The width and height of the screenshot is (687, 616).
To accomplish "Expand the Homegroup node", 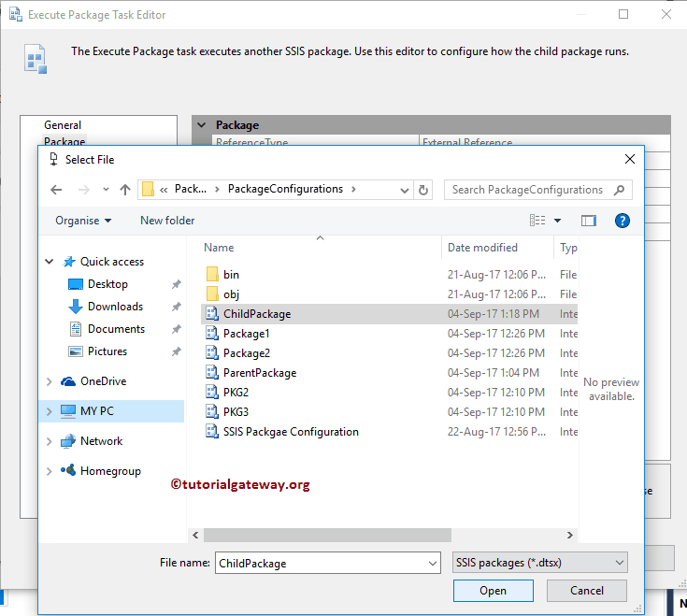I will coord(49,471).
